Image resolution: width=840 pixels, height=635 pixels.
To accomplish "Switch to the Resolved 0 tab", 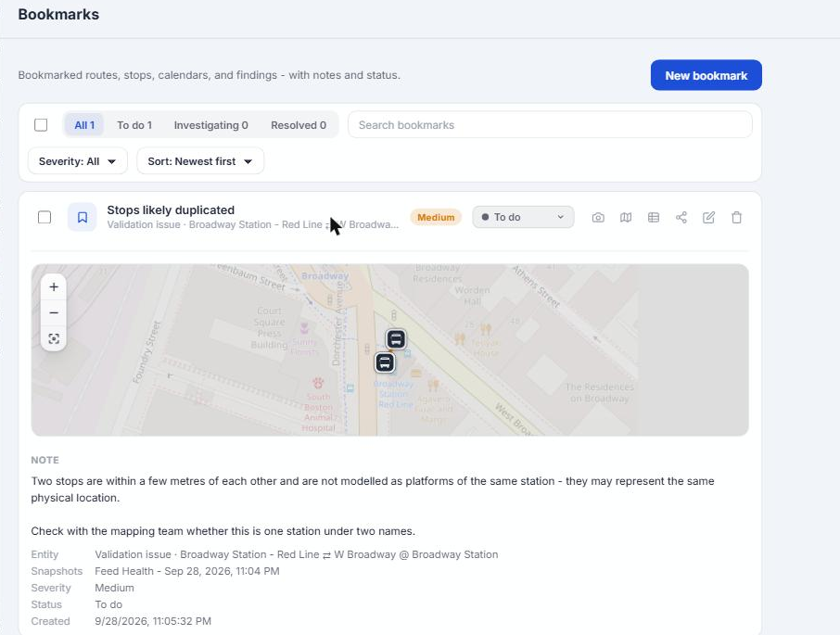I will [299, 125].
